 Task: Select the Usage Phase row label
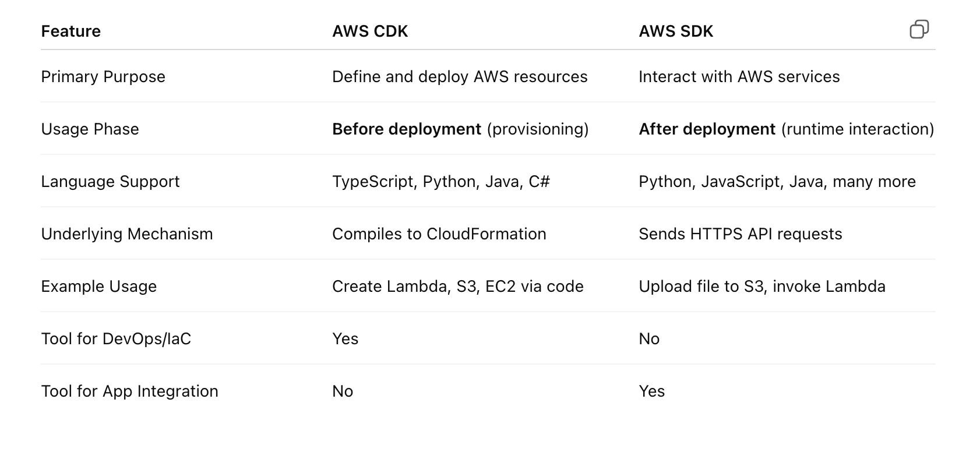(x=90, y=129)
